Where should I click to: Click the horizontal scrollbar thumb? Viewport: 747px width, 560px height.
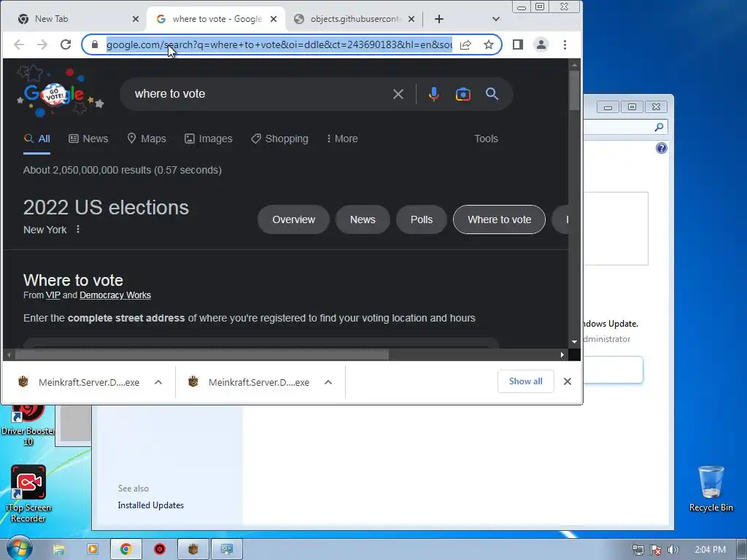(202, 355)
